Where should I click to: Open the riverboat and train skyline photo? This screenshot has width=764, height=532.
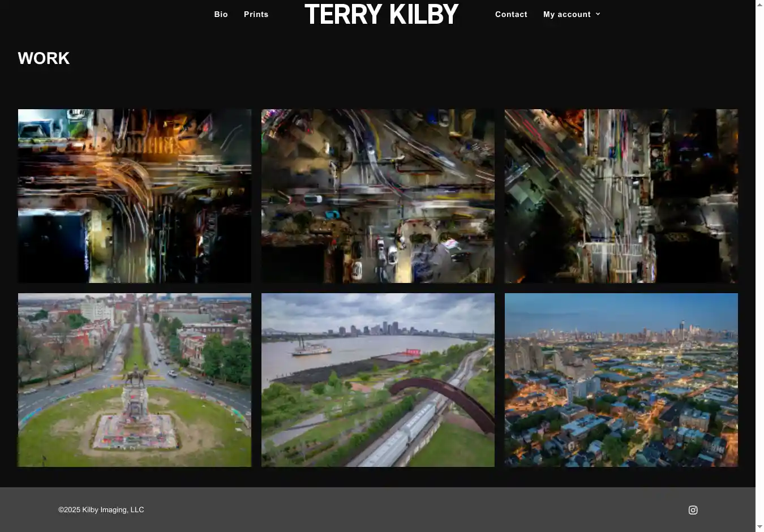[377, 380]
